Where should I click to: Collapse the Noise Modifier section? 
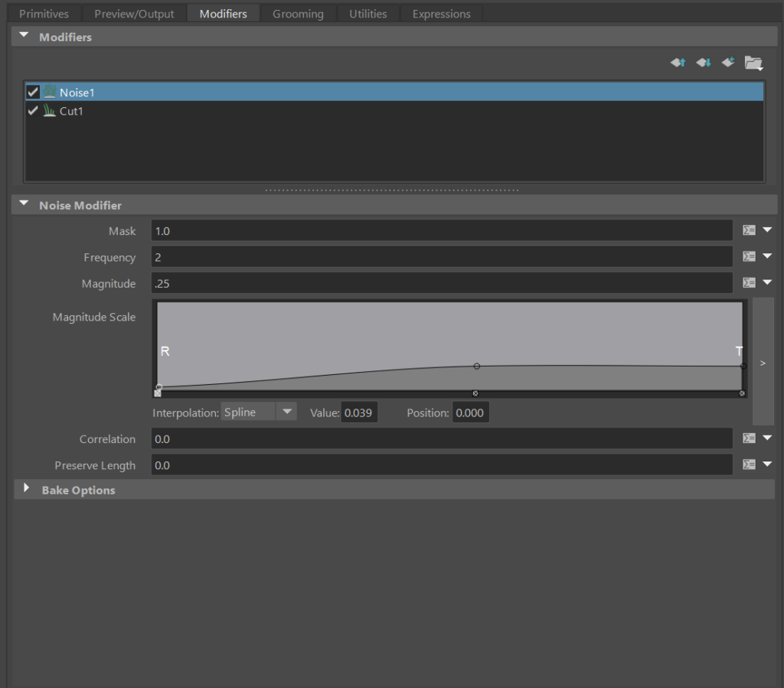pyautogui.click(x=24, y=204)
